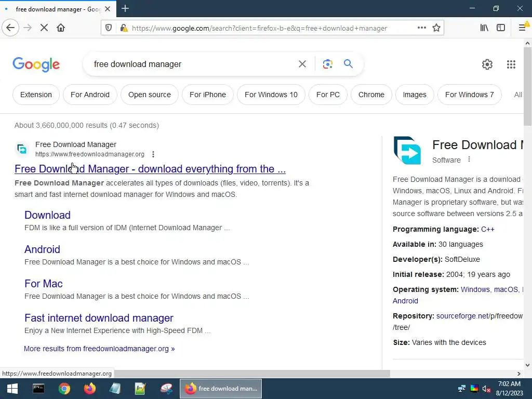The width and height of the screenshot is (532, 399).
Task: Search by image using the camera lens icon
Action: point(327,64)
